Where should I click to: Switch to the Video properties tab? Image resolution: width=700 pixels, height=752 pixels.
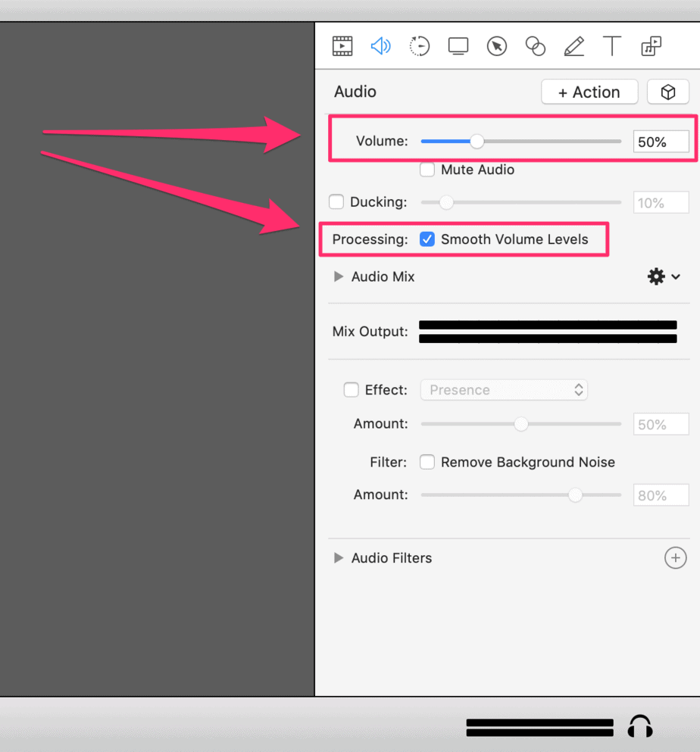[x=342, y=46]
